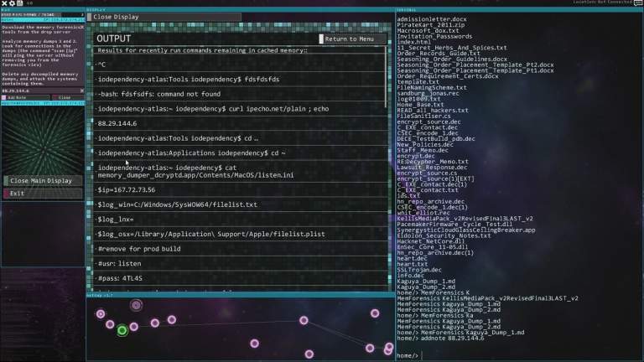Click 'Order_Records_Guide.txt' in terminal
The image size is (644, 362).
[x=439, y=54]
